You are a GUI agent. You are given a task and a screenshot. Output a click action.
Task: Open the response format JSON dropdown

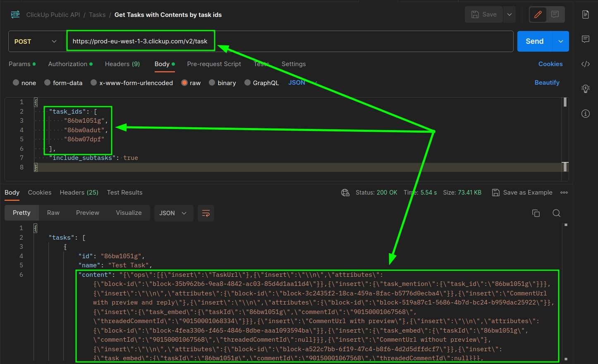tap(173, 213)
